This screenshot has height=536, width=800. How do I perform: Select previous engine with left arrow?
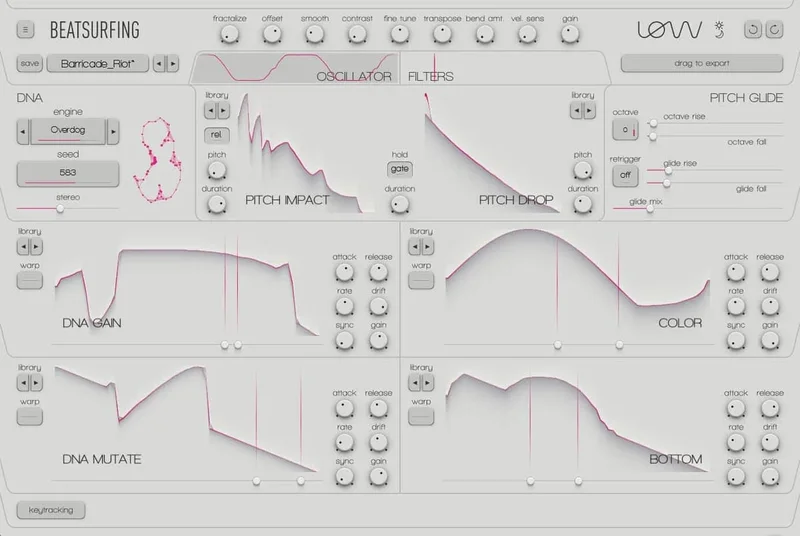23,132
